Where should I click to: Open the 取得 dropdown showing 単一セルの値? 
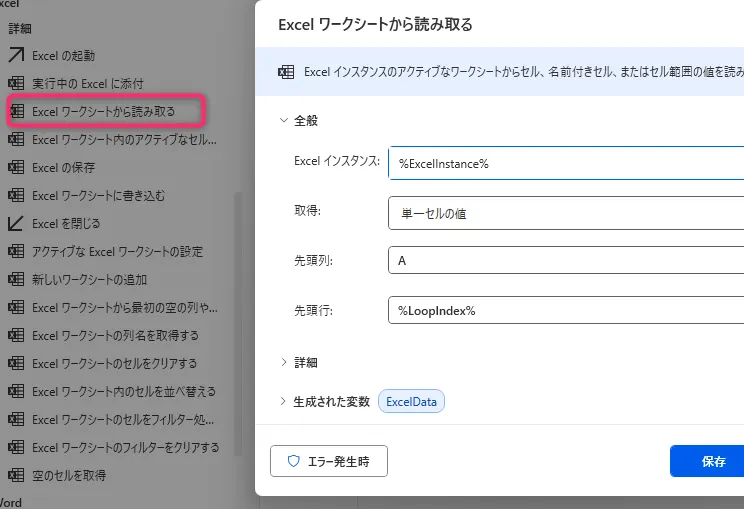point(565,213)
